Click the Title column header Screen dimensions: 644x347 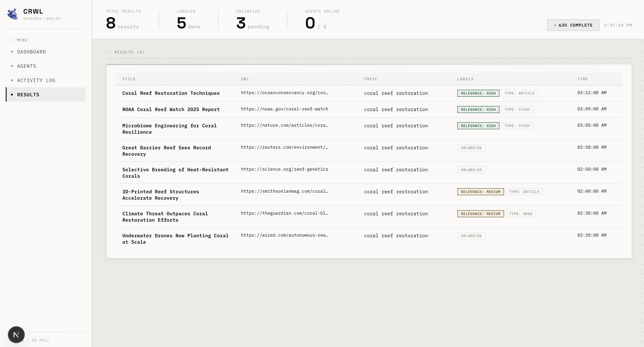[x=129, y=79]
